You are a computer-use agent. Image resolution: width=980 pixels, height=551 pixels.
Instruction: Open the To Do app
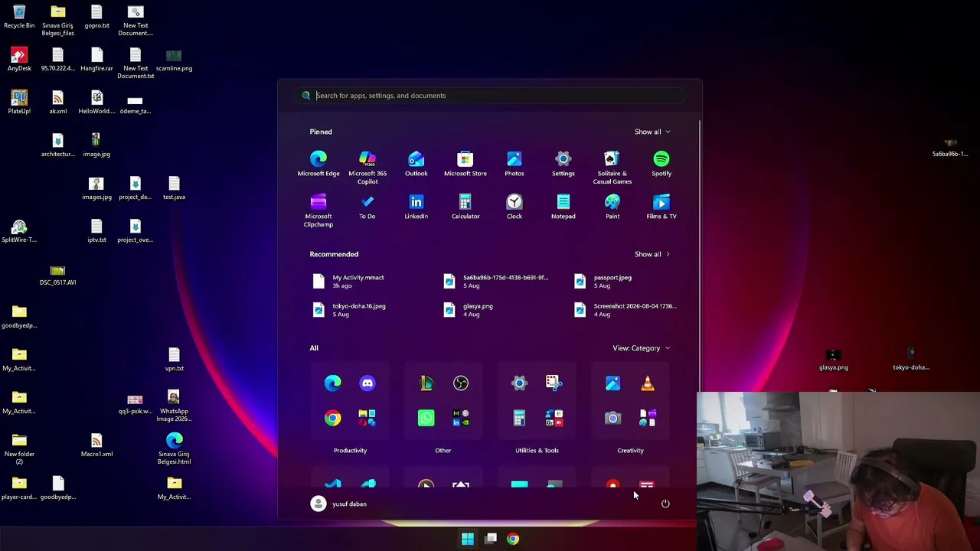(x=367, y=207)
